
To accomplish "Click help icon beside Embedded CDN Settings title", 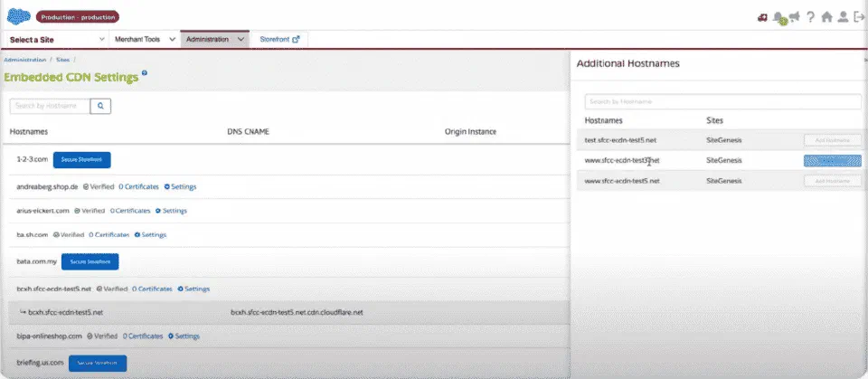I will pos(145,72).
